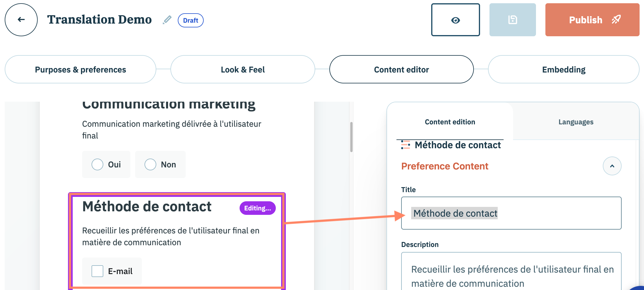Click the list icon beside Méthode de contact
This screenshot has height=290, width=644.
(406, 145)
